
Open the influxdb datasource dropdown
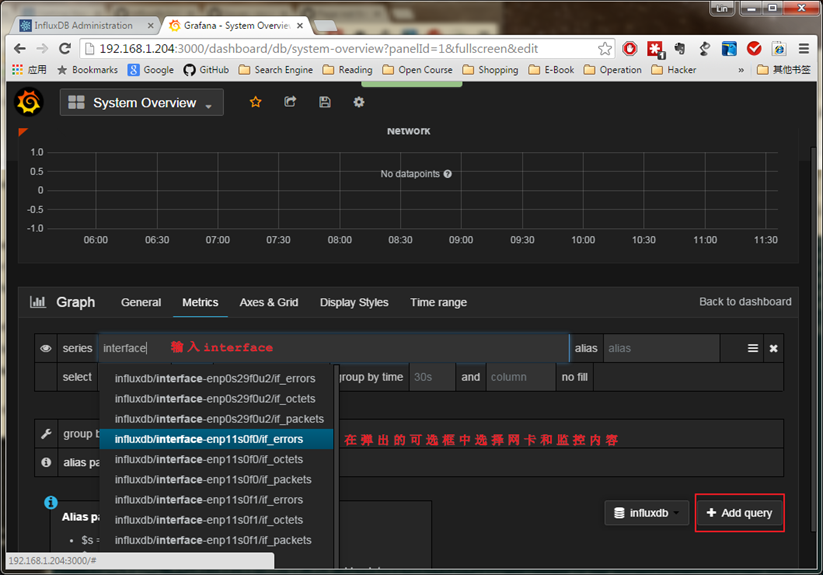(646, 513)
